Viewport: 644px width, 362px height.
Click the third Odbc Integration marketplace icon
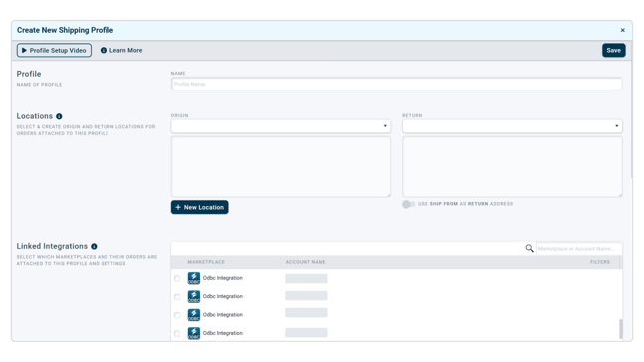pyautogui.click(x=194, y=315)
